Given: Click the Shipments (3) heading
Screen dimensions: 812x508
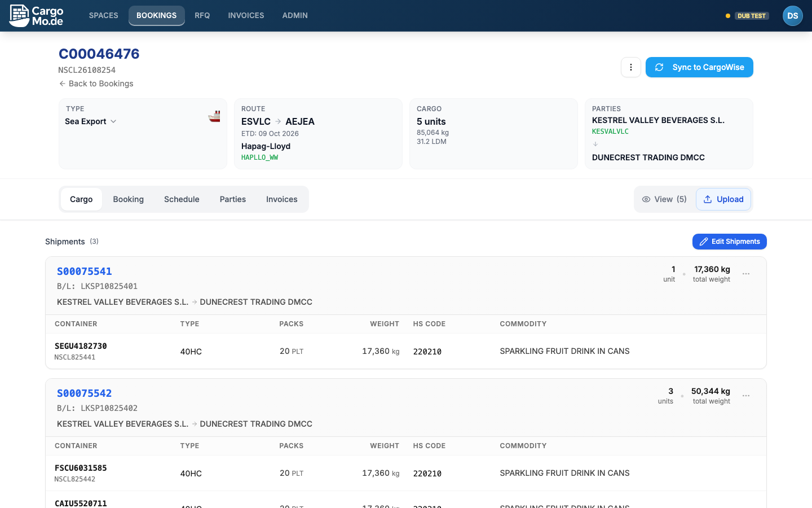Looking at the screenshot, I should tap(72, 242).
